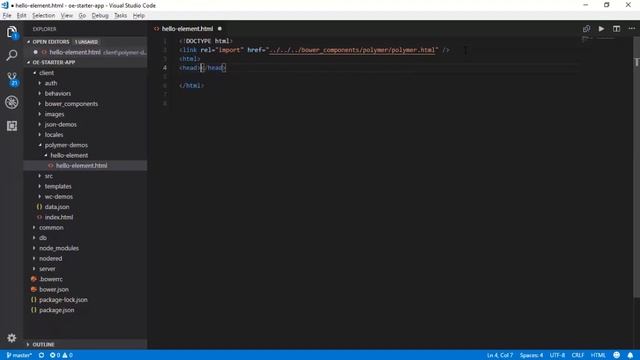Collapse the OPEN EDITORS section
This screenshot has height=360, width=640.
pyautogui.click(x=29, y=42)
